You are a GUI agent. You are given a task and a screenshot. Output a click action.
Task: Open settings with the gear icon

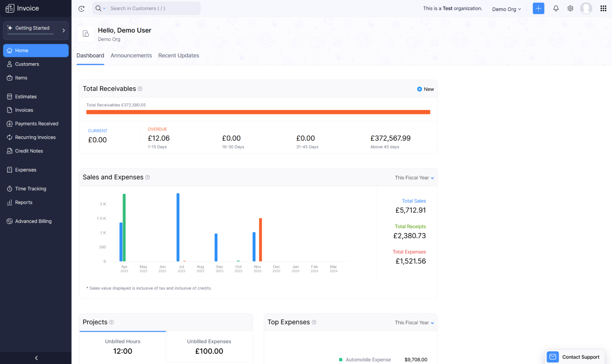coord(570,8)
